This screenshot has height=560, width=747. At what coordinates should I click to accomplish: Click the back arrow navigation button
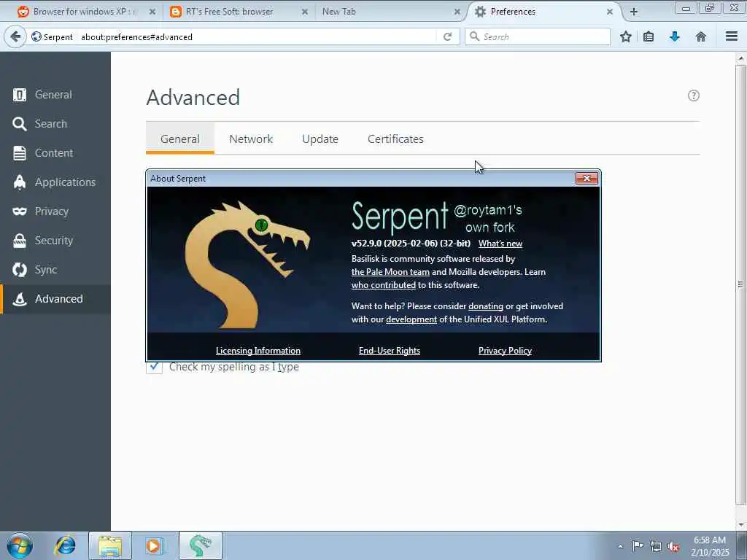[x=16, y=36]
